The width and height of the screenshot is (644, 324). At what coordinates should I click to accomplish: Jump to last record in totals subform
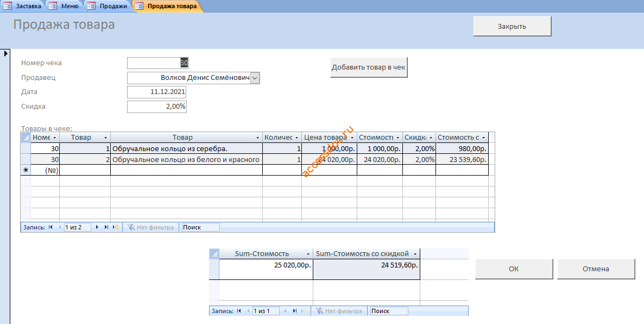295,311
